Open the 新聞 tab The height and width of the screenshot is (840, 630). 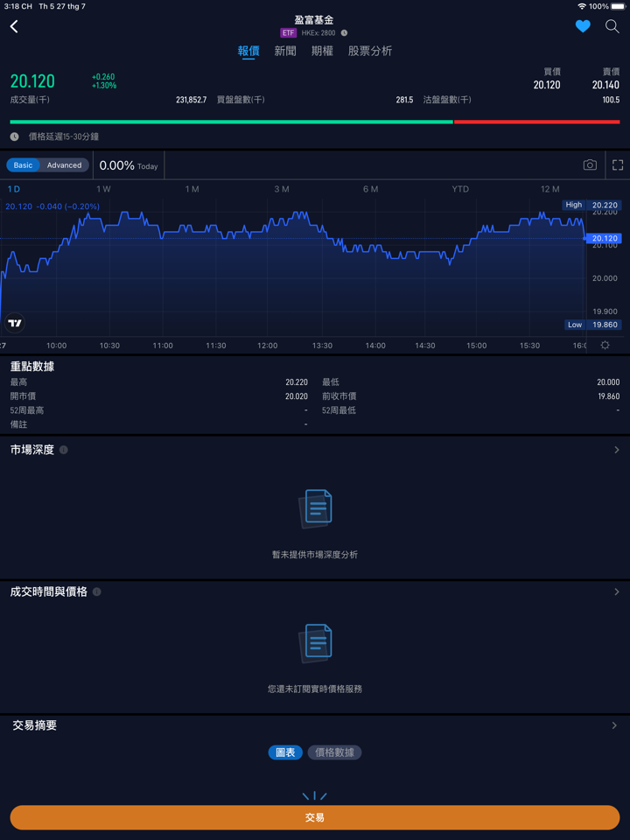pyautogui.click(x=285, y=51)
